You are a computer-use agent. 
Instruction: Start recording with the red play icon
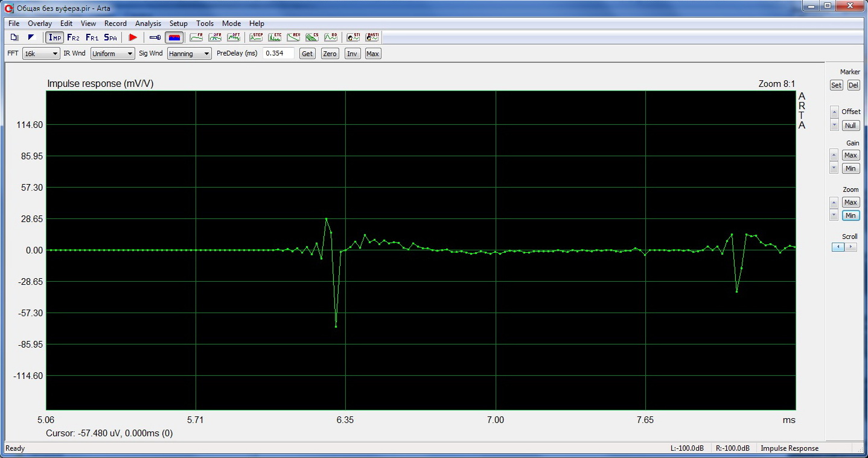[133, 37]
